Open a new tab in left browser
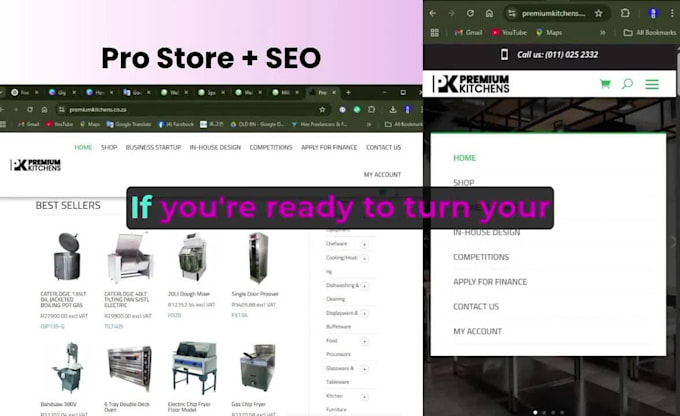The width and height of the screenshot is (680, 416). pos(348,92)
